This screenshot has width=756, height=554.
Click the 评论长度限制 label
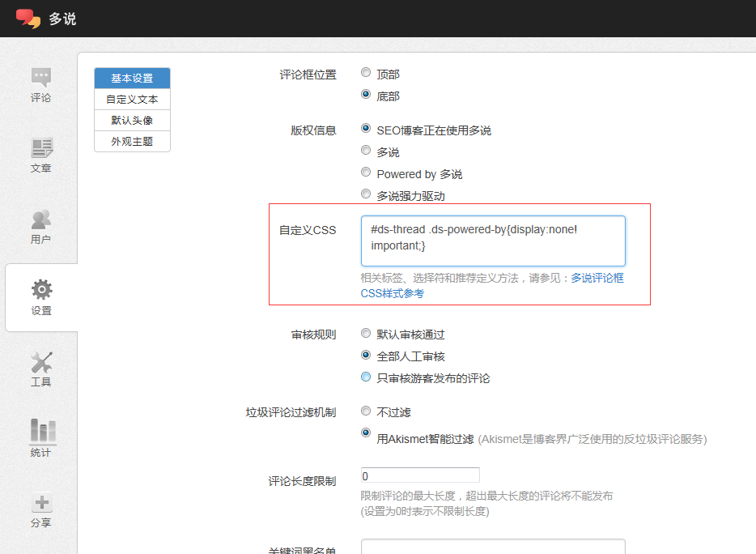click(302, 481)
